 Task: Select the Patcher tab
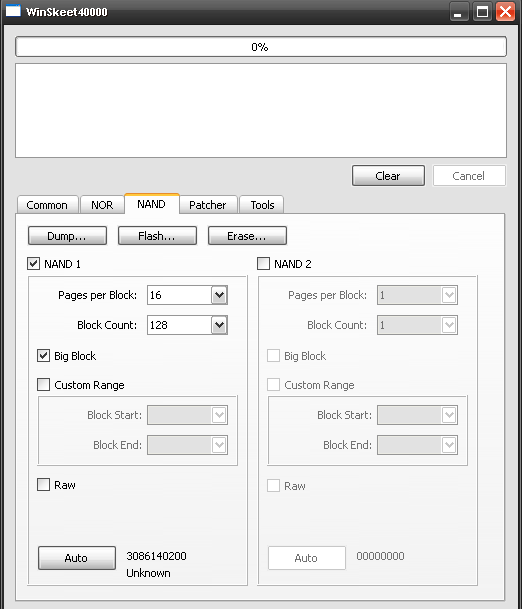207,205
